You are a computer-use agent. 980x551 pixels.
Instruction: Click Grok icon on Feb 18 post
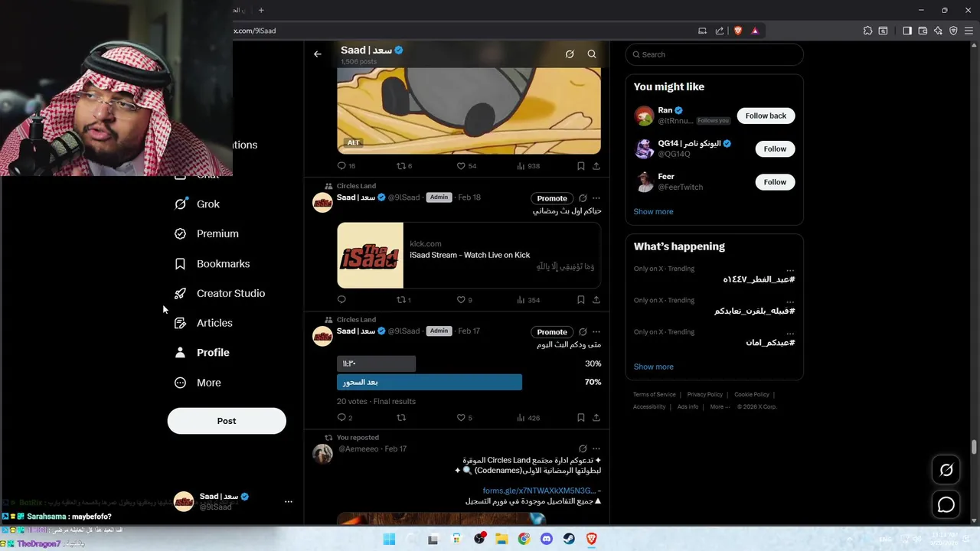click(583, 198)
